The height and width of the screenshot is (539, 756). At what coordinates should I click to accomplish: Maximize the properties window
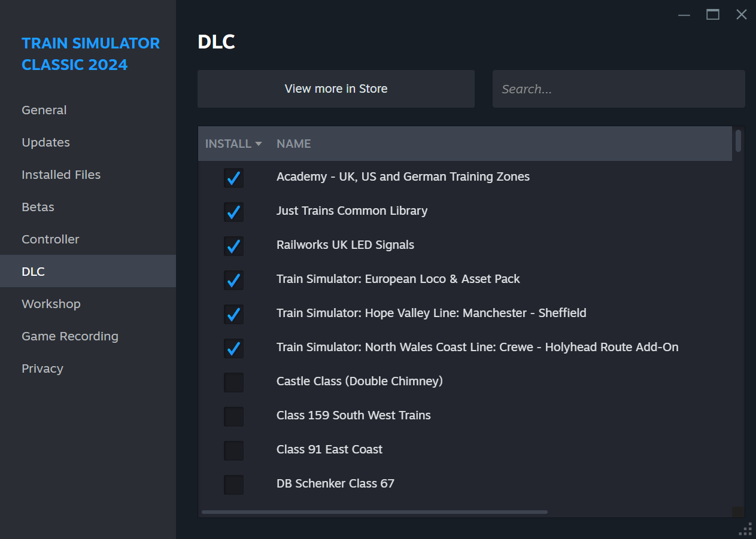click(x=713, y=15)
